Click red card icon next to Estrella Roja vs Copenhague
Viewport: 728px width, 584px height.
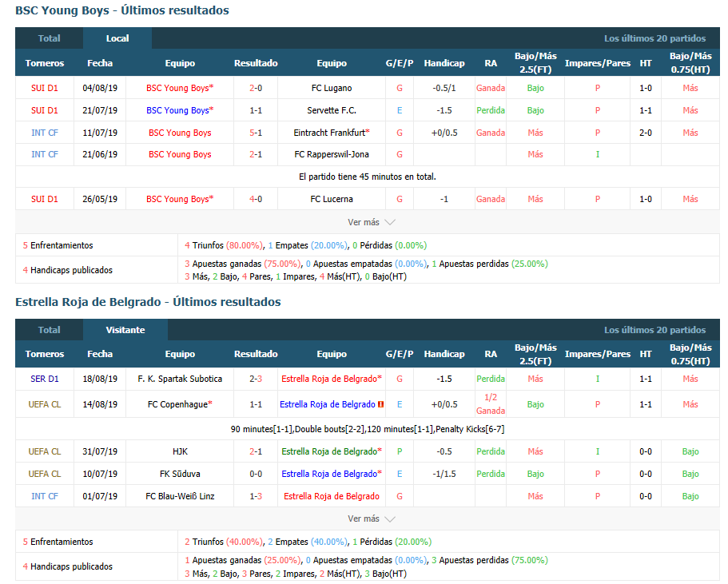coord(380,404)
